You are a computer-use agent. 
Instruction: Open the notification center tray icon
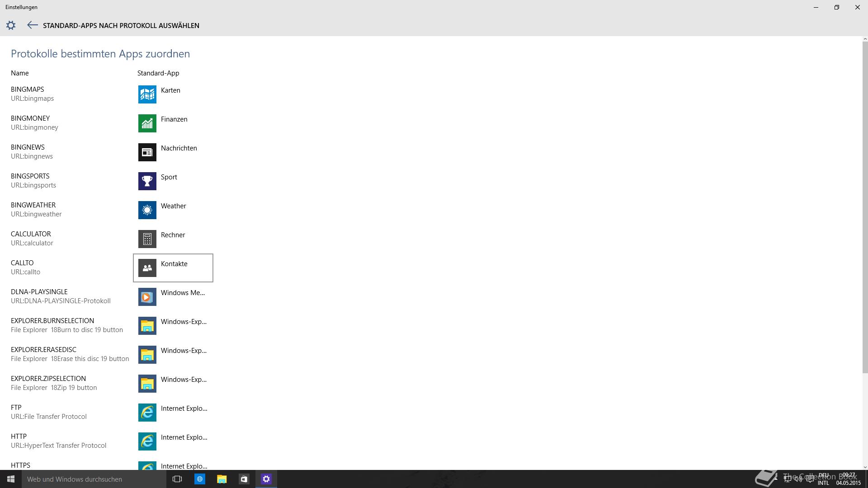pos(810,479)
